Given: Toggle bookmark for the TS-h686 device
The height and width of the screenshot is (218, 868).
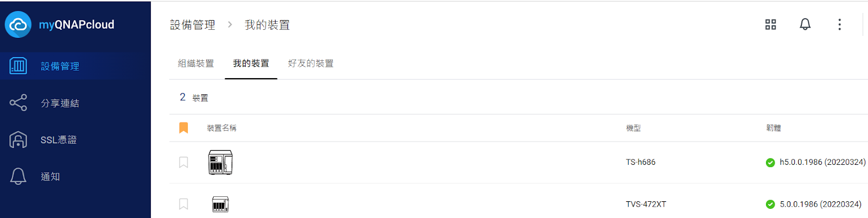Looking at the screenshot, I should pos(183,162).
